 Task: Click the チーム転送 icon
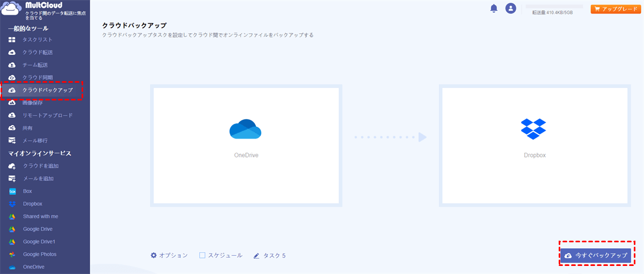[12, 65]
